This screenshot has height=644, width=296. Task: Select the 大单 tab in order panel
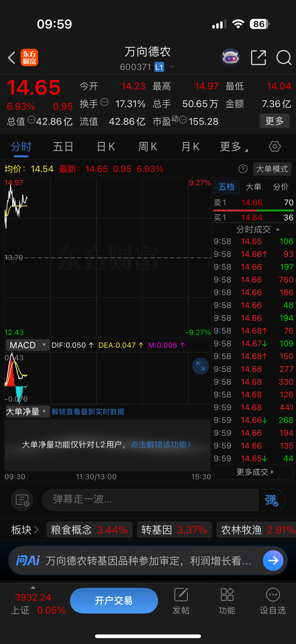pos(254,187)
